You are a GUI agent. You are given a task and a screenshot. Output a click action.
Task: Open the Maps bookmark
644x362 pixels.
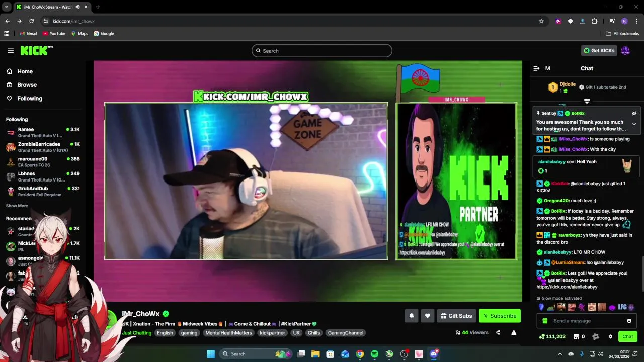point(79,33)
